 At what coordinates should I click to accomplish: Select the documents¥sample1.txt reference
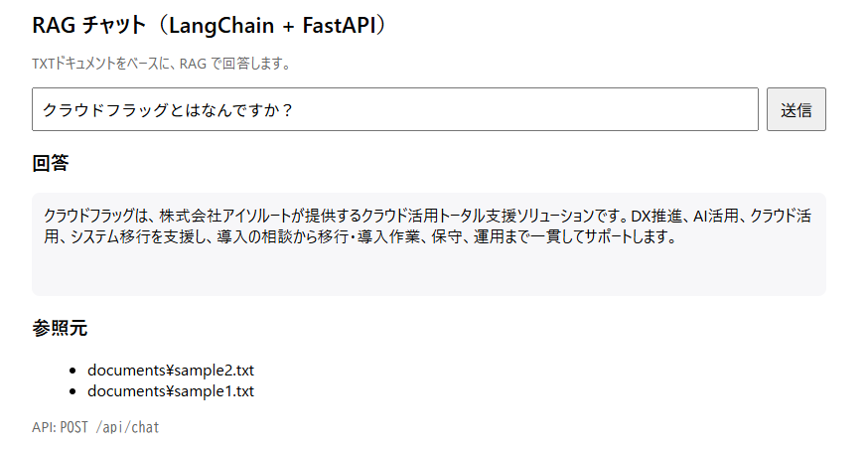[x=171, y=391]
